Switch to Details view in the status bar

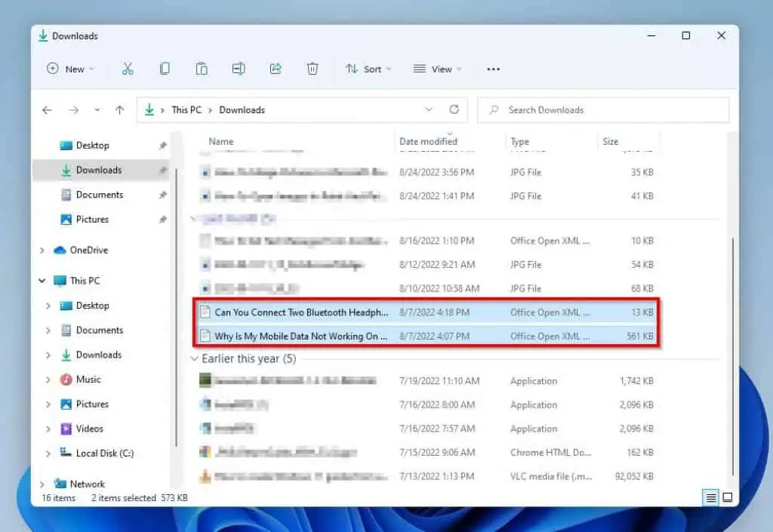tap(711, 497)
